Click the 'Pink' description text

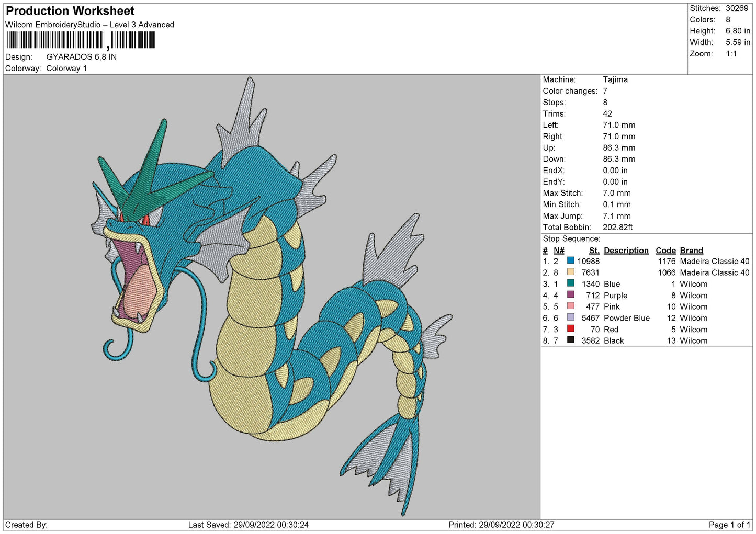coord(612,307)
